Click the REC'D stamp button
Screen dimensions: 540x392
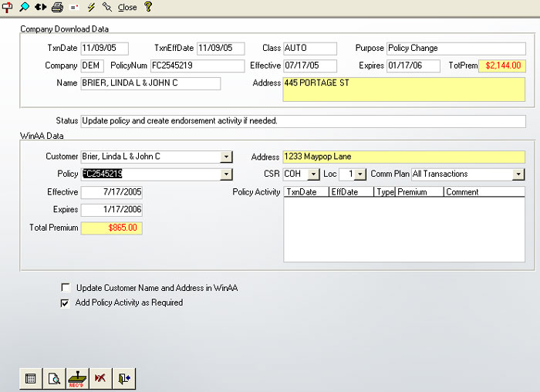tap(77, 378)
